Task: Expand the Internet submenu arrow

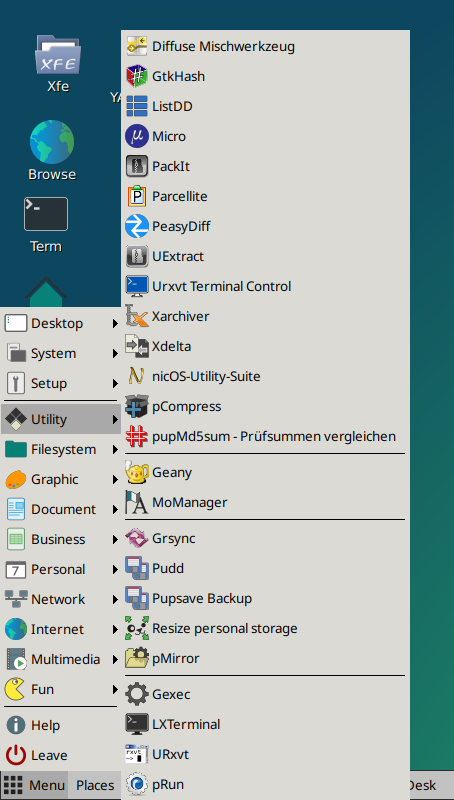Action: [115, 630]
